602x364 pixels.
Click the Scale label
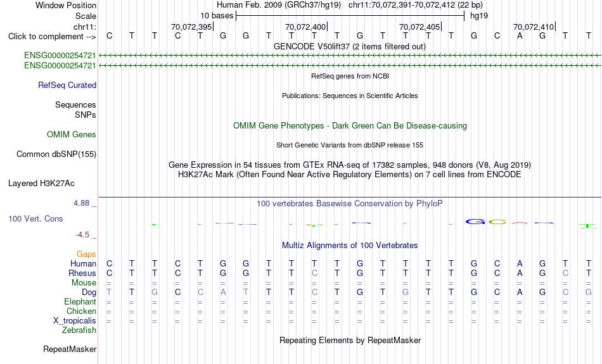click(86, 16)
